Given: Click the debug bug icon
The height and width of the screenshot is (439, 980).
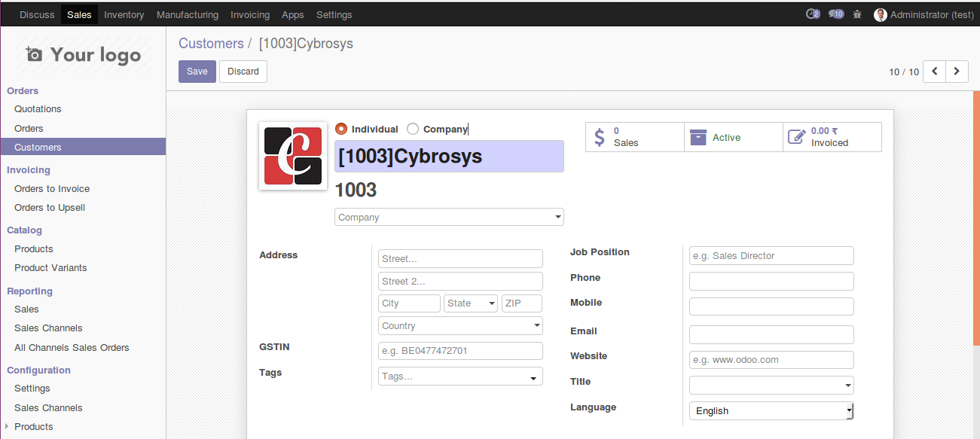Looking at the screenshot, I should click(x=857, y=14).
